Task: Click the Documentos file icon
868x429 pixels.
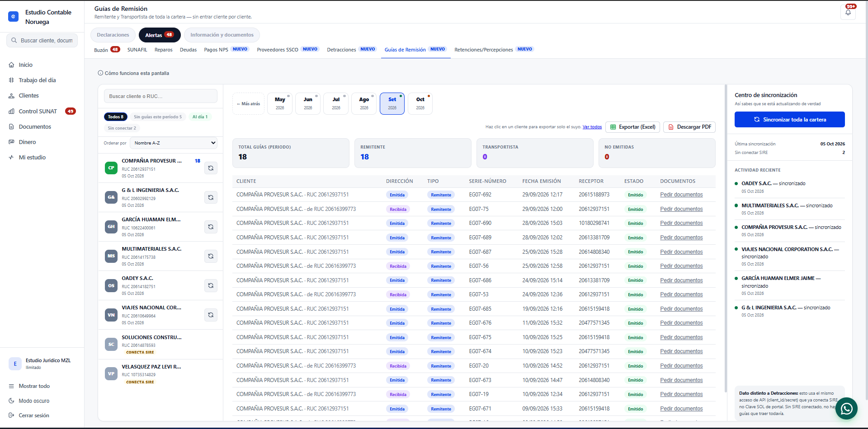Action: 11,127
